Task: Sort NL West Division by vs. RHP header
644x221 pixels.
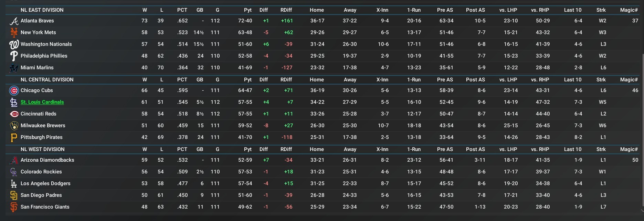Action: coord(540,149)
